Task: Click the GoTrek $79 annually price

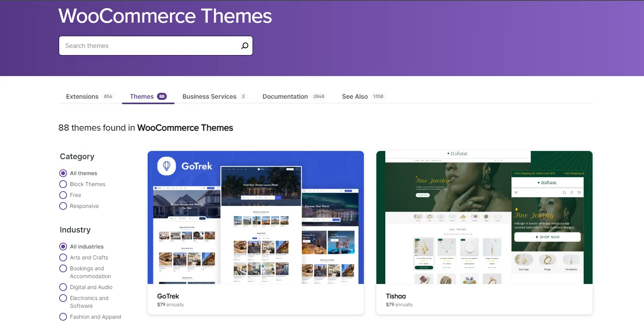Action: coord(170,305)
